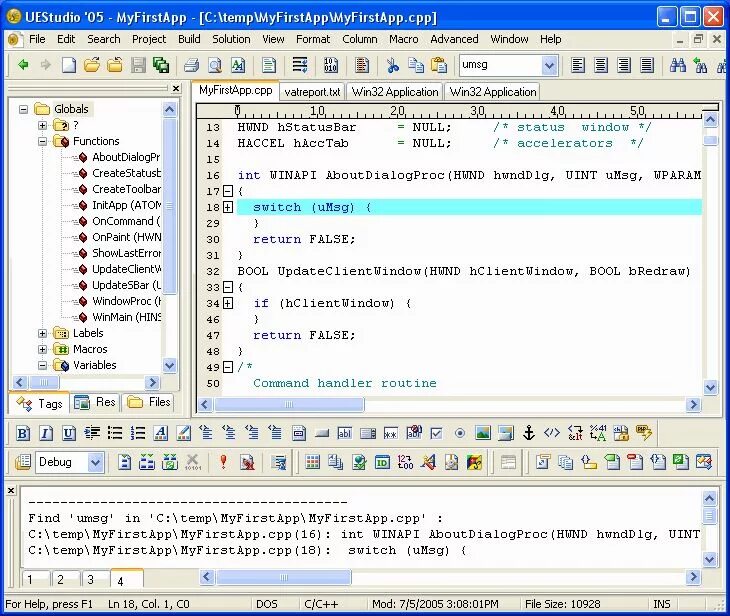
Task: Open the ID resource tool in the build toolbar
Action: [x=382, y=462]
